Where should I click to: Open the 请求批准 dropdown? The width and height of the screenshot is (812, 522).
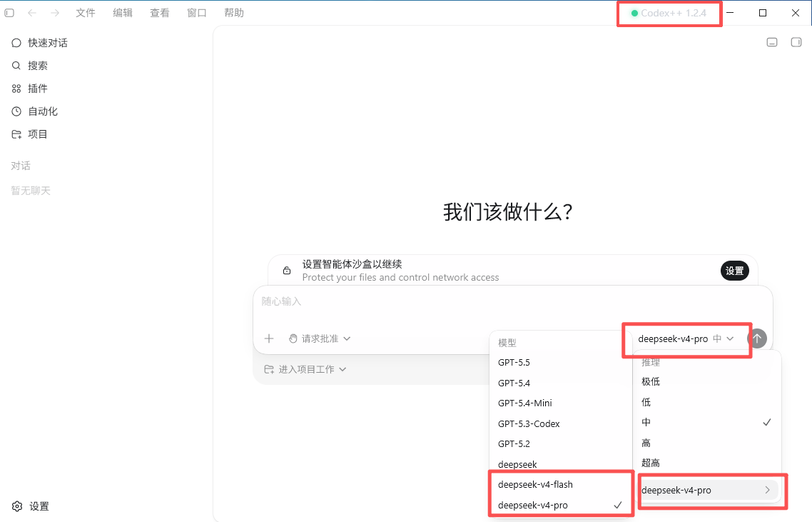click(320, 339)
